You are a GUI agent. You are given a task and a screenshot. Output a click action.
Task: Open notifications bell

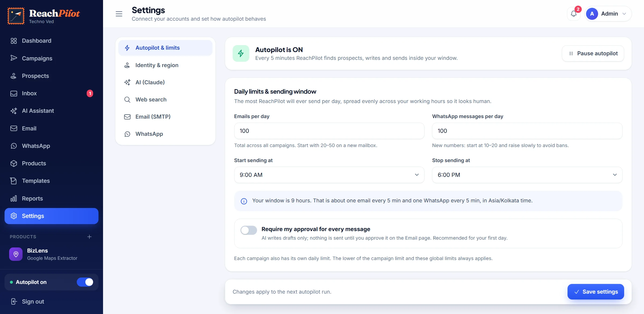click(x=574, y=14)
